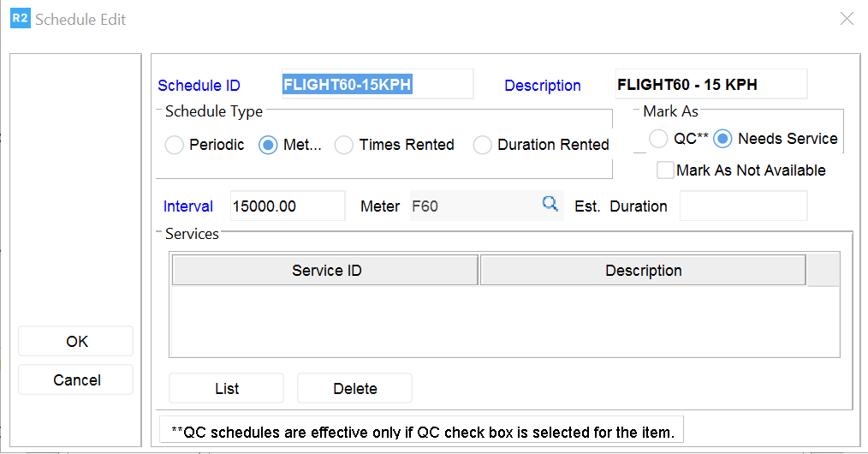Select Duration Rented radio option

tap(483, 145)
